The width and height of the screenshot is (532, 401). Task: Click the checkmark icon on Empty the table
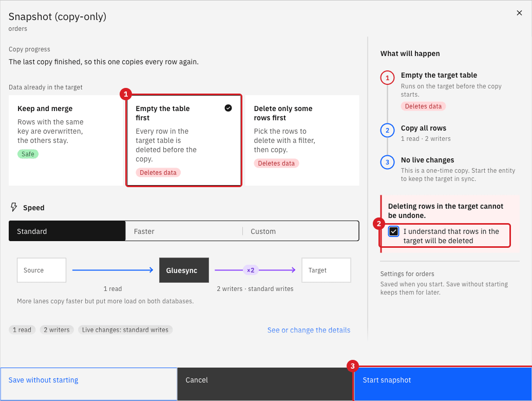229,108
